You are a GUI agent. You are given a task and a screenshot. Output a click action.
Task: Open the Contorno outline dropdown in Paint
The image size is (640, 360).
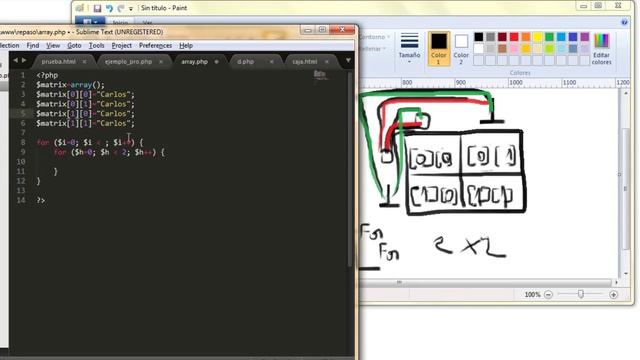point(374,37)
